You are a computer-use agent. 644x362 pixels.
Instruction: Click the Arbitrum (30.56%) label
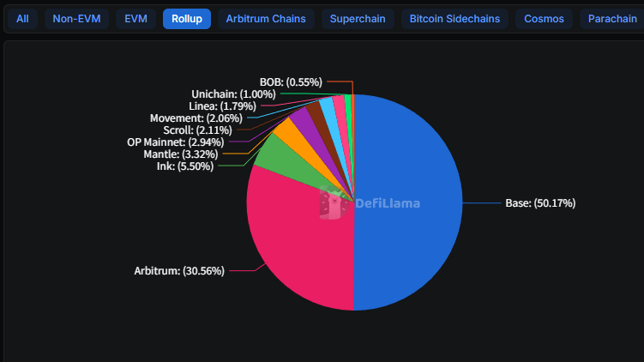179,270
